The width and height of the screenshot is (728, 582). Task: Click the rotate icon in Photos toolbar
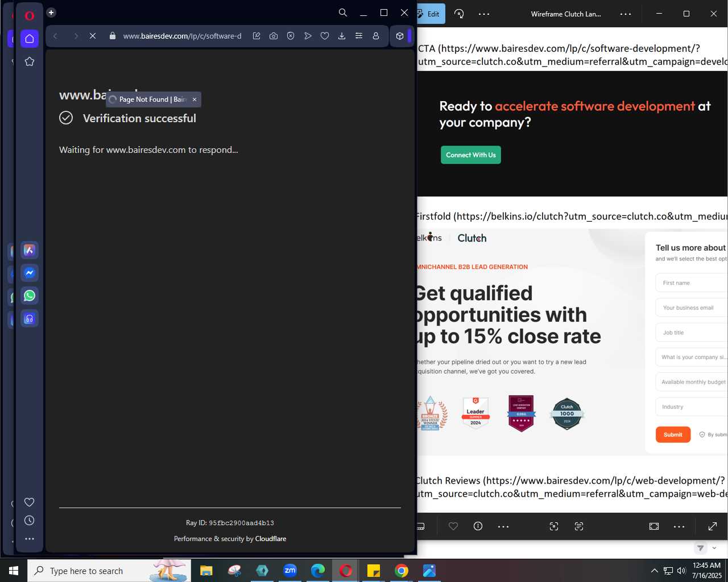pyautogui.click(x=459, y=14)
